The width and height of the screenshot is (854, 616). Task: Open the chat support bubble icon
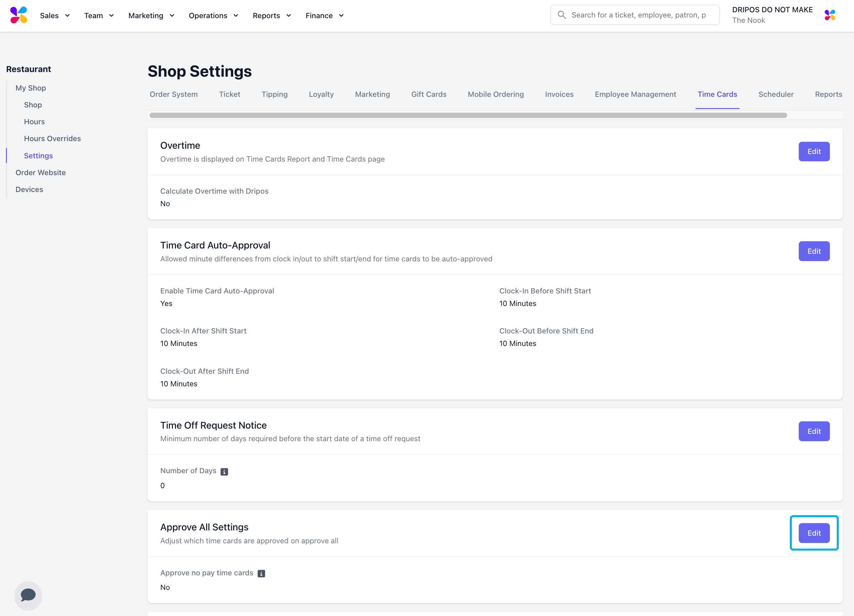pyautogui.click(x=28, y=595)
